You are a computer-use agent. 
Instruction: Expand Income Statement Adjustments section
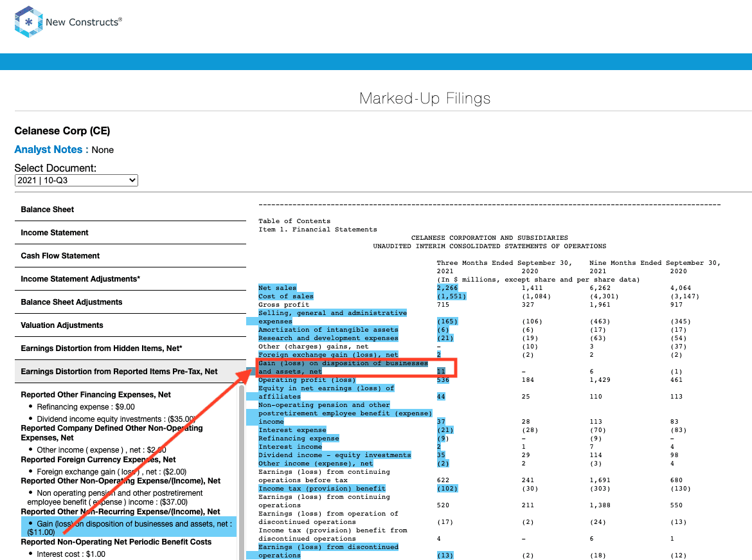130,279
